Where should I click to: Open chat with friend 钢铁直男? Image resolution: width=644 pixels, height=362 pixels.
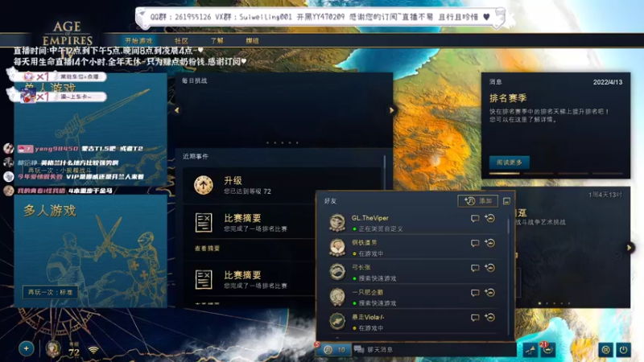pos(475,244)
